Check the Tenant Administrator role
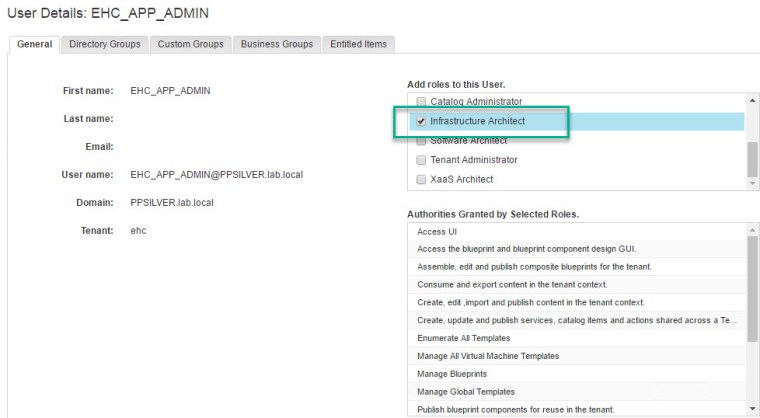 pos(422,160)
